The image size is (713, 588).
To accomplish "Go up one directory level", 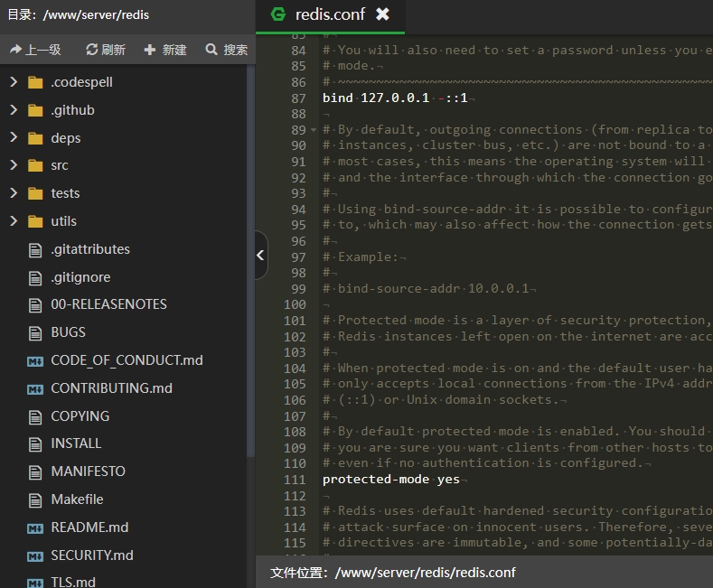I will coord(35,50).
